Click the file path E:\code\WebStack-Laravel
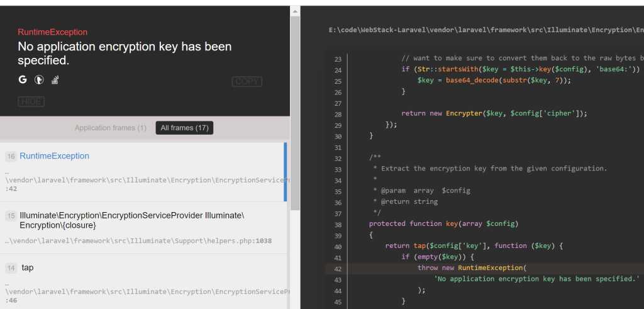 [486, 30]
